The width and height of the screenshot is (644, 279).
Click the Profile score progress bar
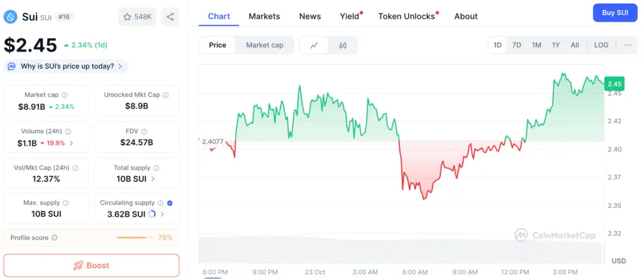coord(135,238)
